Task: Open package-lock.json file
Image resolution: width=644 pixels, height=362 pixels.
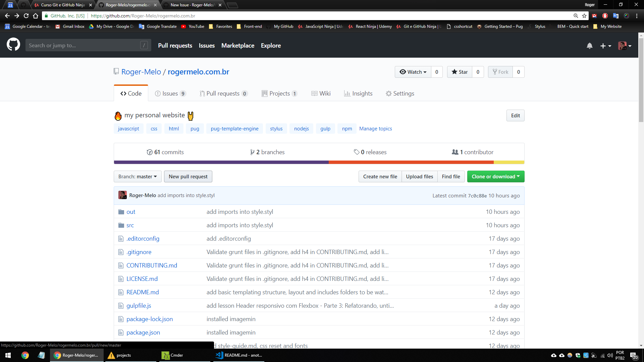Action: [x=150, y=319]
